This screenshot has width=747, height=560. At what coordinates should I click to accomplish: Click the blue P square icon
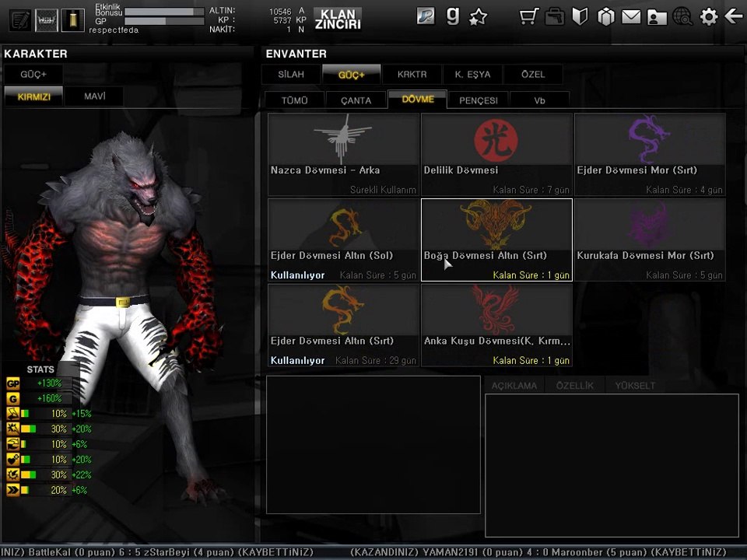point(426,16)
